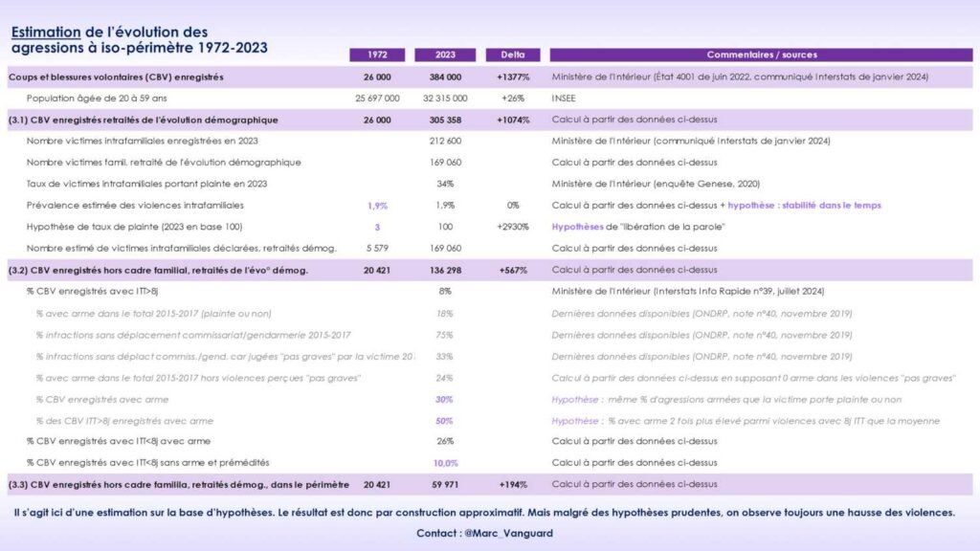Select the 5 579 value
The image size is (980, 551).
pos(377,248)
